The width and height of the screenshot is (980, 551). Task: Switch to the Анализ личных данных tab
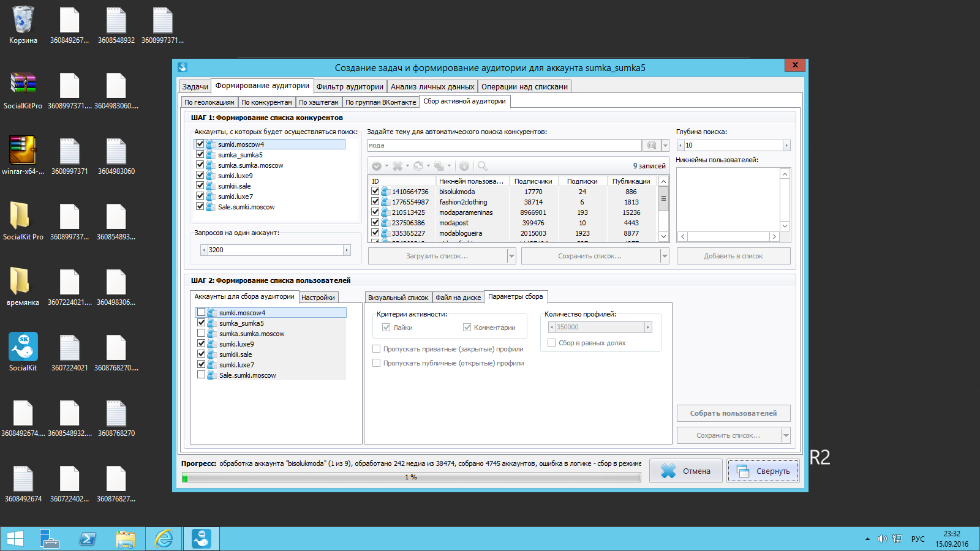pos(432,86)
